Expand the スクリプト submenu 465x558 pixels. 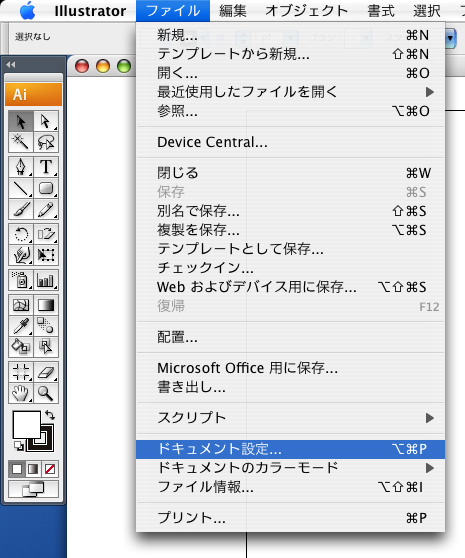click(x=290, y=418)
